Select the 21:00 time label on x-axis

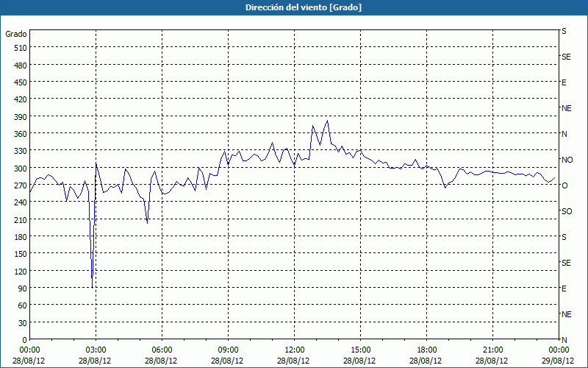(492, 350)
